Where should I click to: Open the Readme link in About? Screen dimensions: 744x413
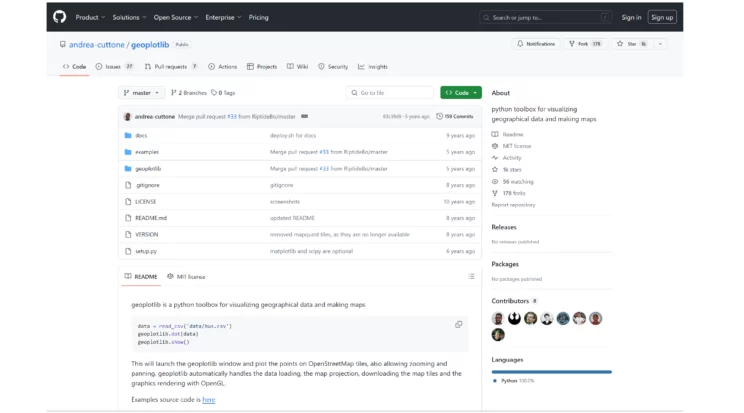[507, 134]
